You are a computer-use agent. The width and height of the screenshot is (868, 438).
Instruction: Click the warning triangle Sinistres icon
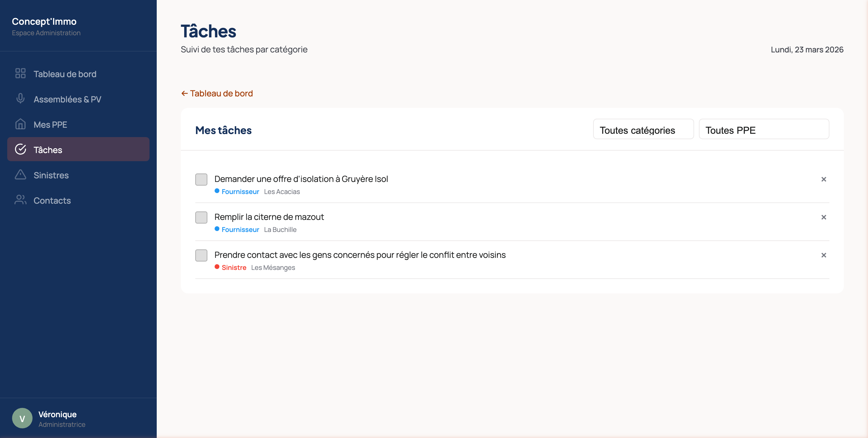point(20,175)
